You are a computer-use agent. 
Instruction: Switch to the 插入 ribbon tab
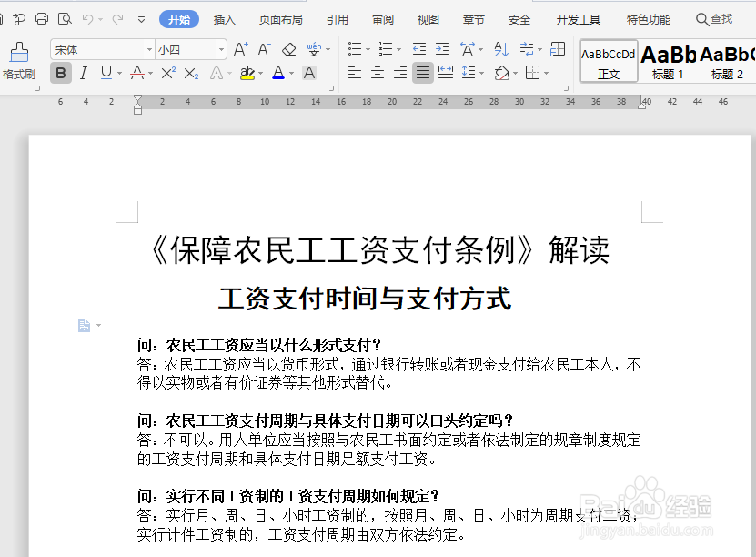click(225, 18)
